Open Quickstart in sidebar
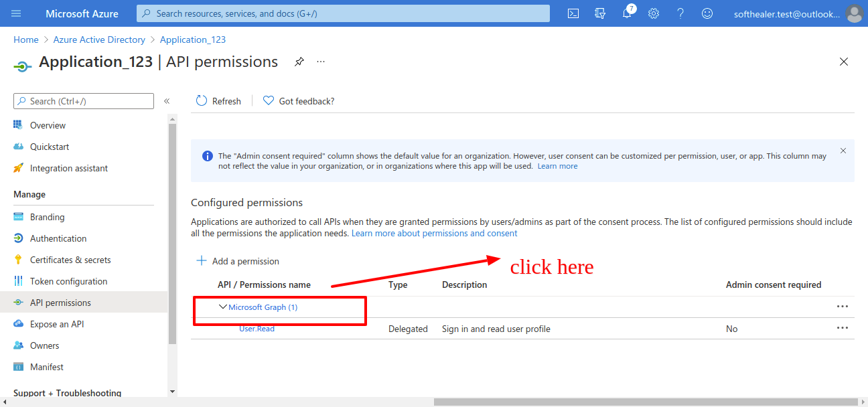 pyautogui.click(x=50, y=147)
